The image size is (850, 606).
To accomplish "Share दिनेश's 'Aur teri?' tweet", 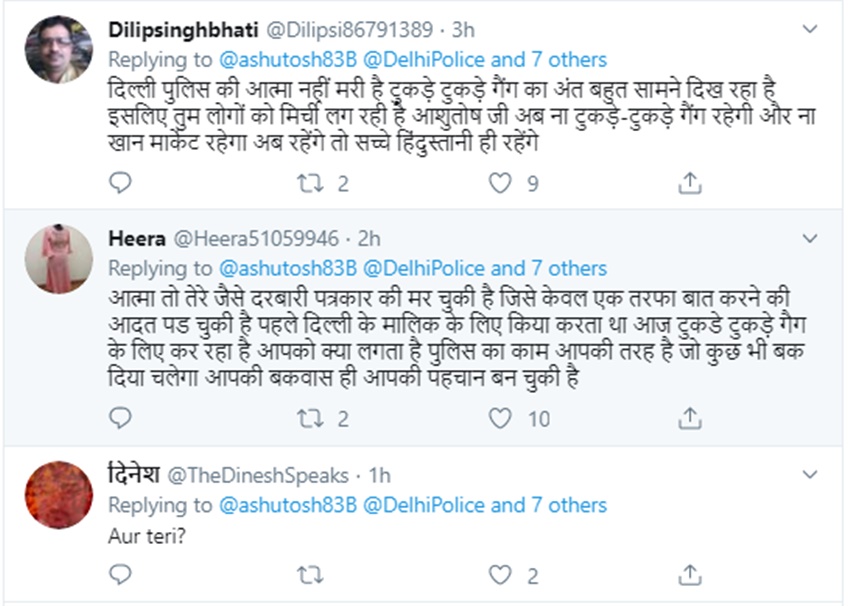I will [x=689, y=575].
